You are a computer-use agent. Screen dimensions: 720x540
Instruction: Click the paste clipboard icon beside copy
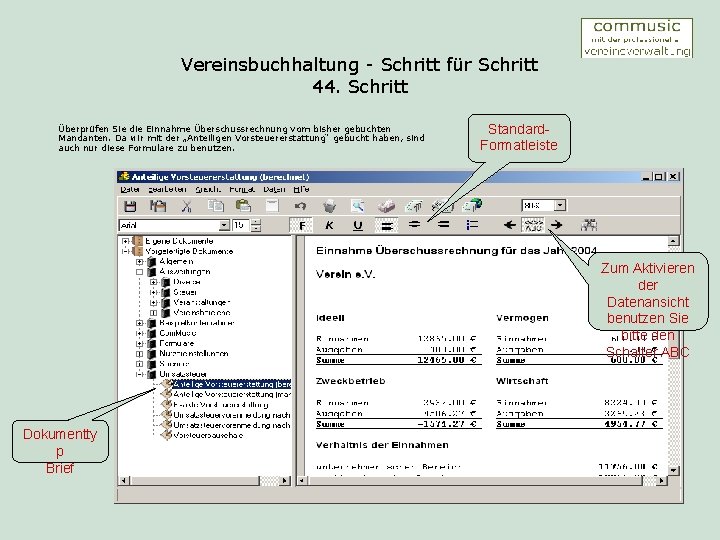243,206
